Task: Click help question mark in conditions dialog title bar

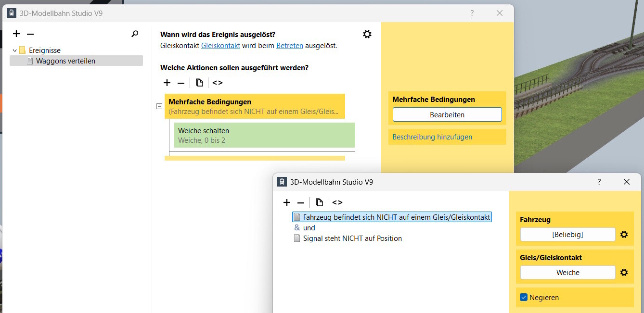Action: (599, 182)
